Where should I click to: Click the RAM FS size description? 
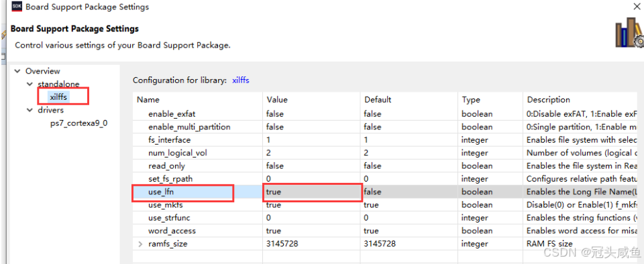[x=549, y=244]
